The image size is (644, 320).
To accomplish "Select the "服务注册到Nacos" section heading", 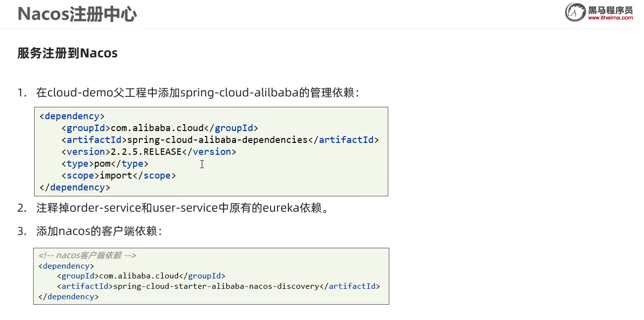I will point(67,53).
